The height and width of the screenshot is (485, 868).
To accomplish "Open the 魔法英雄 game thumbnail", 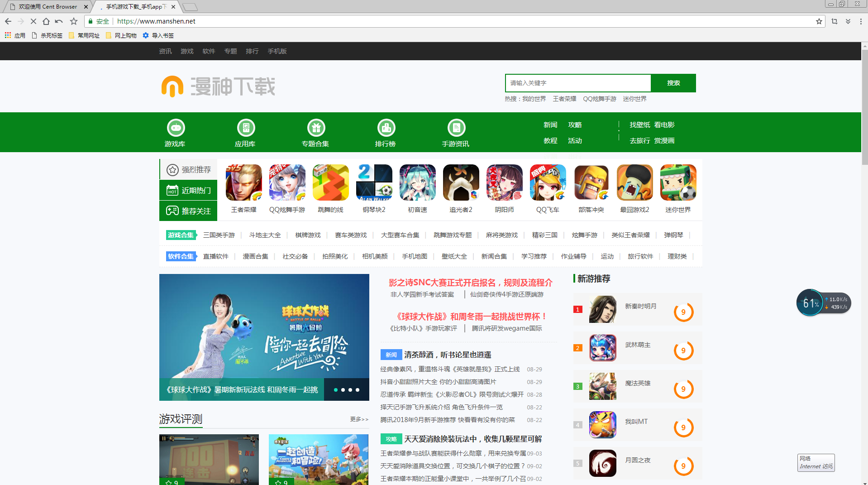I will point(603,386).
